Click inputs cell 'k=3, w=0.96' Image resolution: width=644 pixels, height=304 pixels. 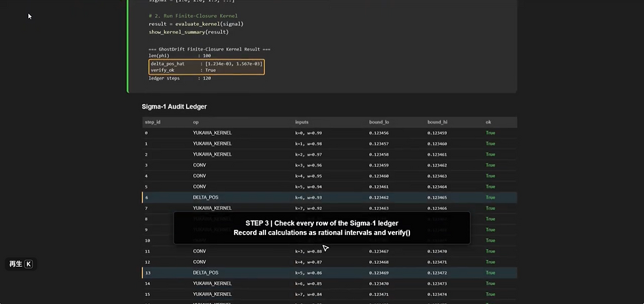[x=308, y=165]
